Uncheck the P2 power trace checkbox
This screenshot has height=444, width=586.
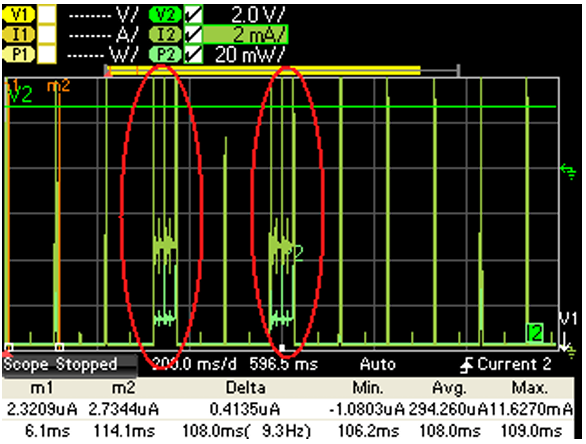click(194, 54)
